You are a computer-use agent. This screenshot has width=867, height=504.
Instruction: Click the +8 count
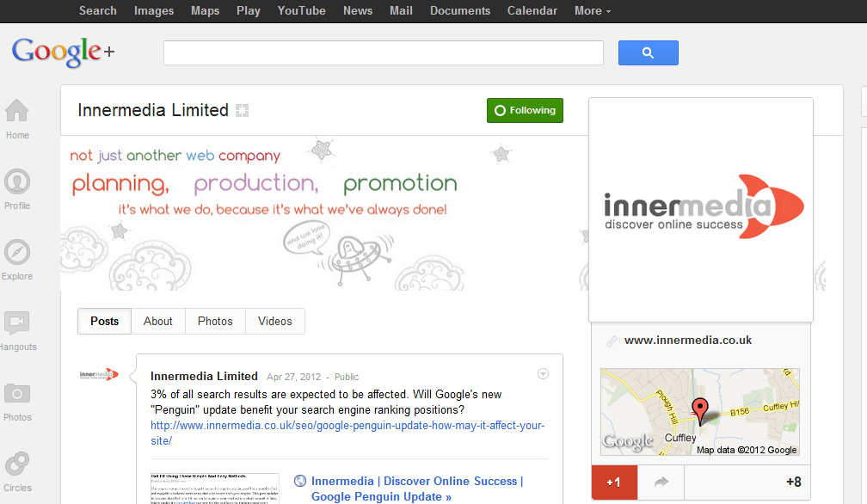(x=793, y=482)
